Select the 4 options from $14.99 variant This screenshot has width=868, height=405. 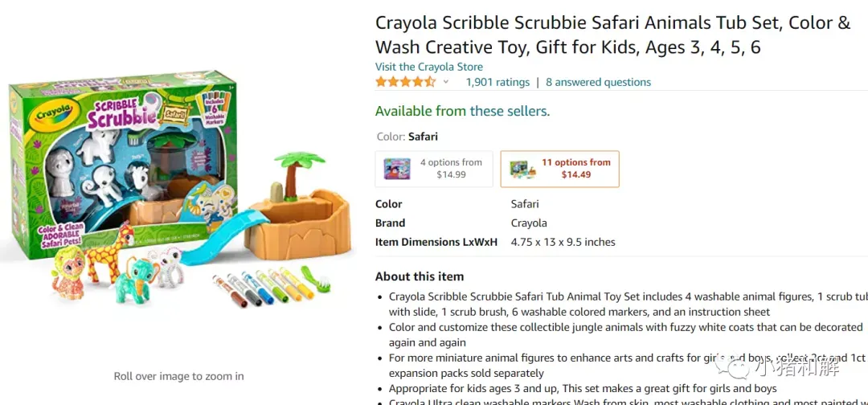coord(434,169)
